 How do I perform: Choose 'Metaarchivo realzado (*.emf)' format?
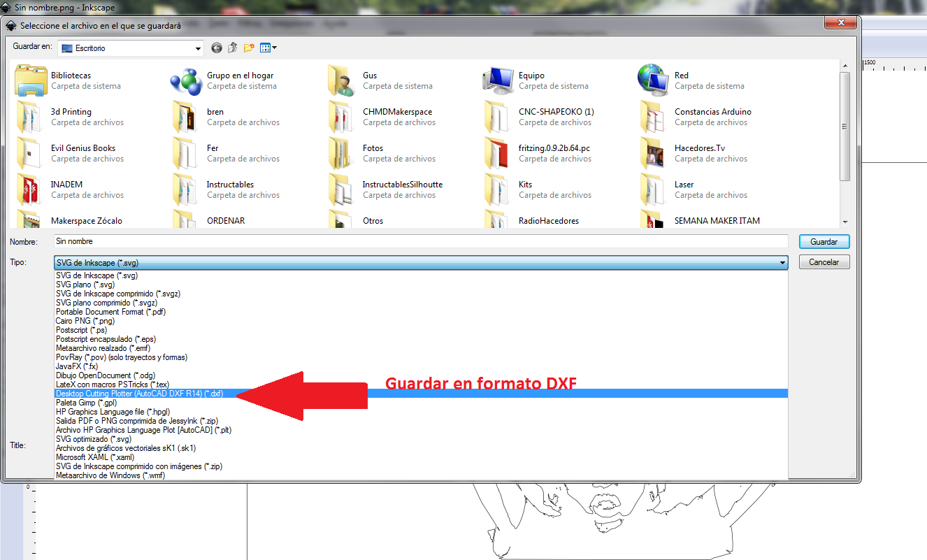point(421,348)
